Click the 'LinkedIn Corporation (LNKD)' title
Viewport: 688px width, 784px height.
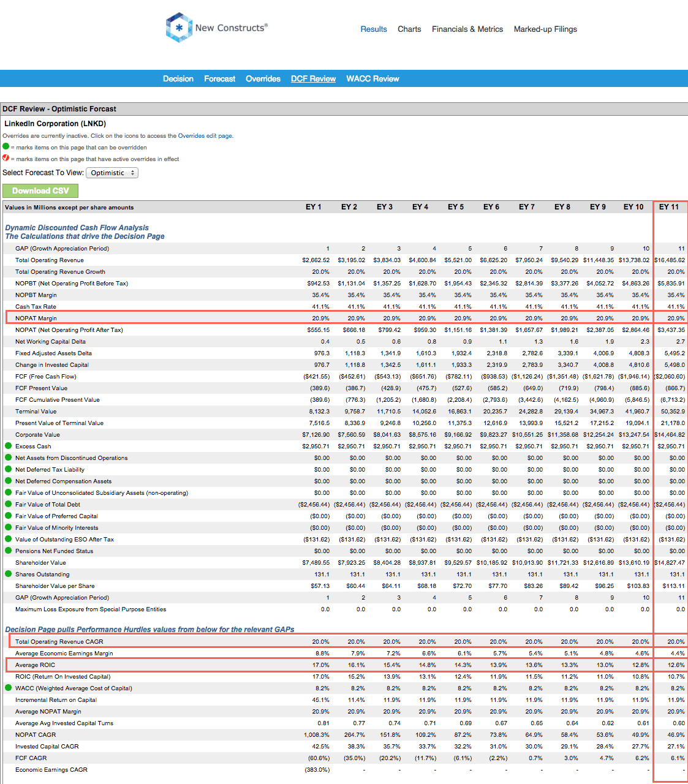[55, 124]
